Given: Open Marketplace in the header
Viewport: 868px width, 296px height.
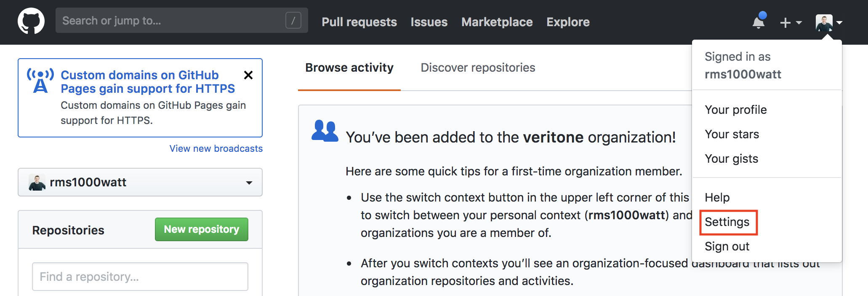Looking at the screenshot, I should pos(497,22).
